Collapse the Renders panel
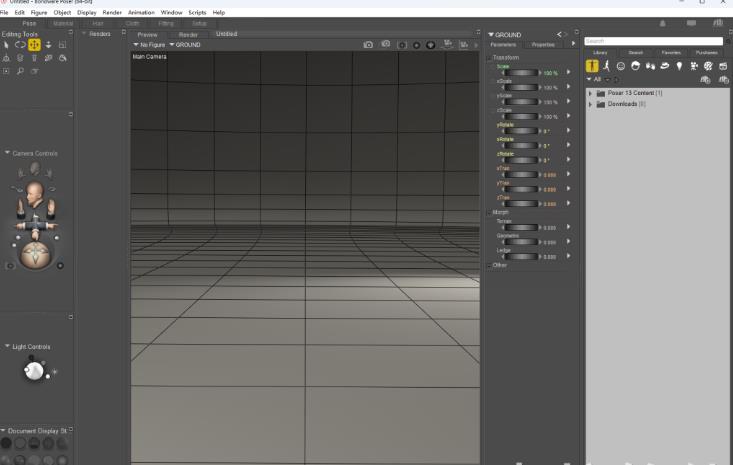 click(84, 34)
